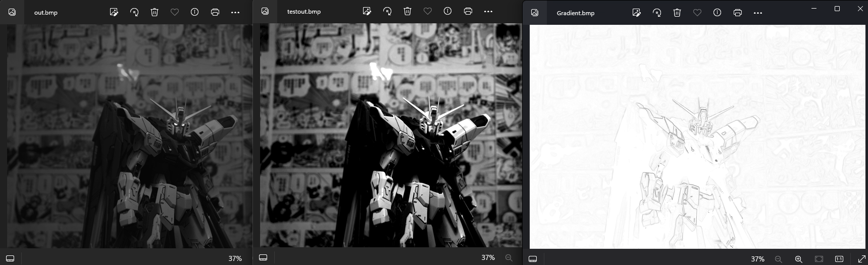Click the Edit image icon in testout.bmp window

367,11
